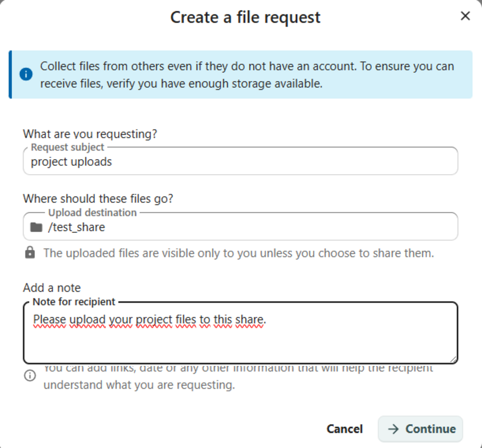
Task: Grab the note textarea resize handle
Action: click(453, 359)
